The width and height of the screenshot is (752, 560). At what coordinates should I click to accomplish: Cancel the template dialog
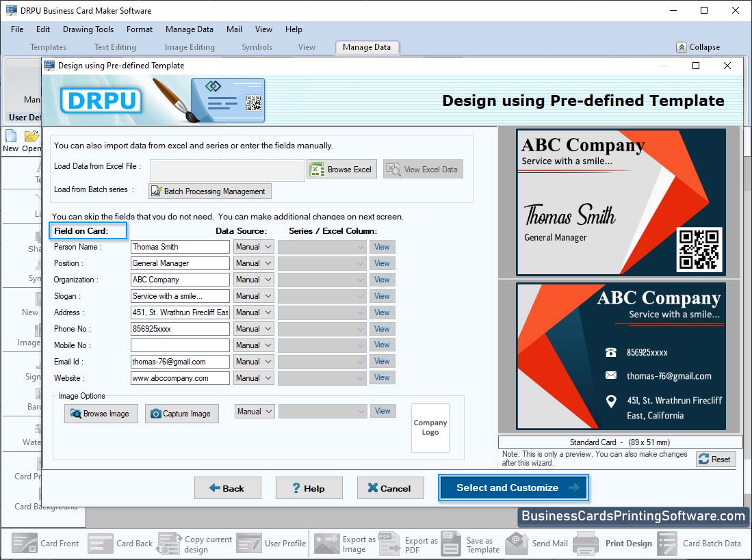click(x=391, y=488)
